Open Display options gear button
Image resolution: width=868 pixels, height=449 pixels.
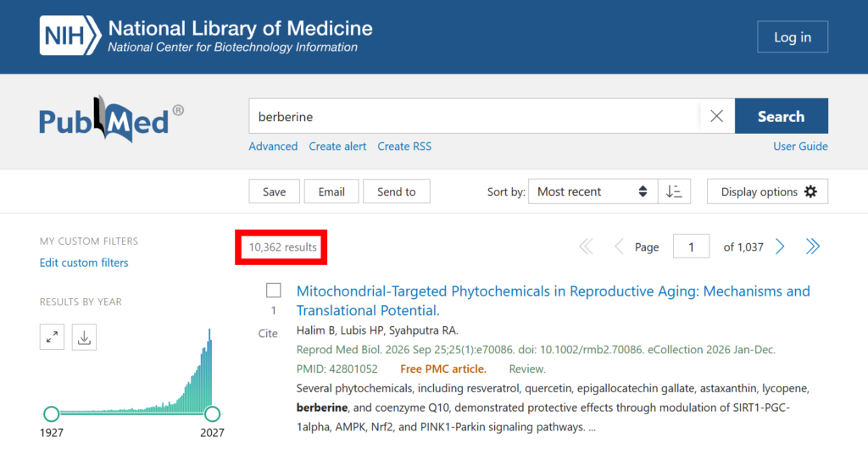767,191
